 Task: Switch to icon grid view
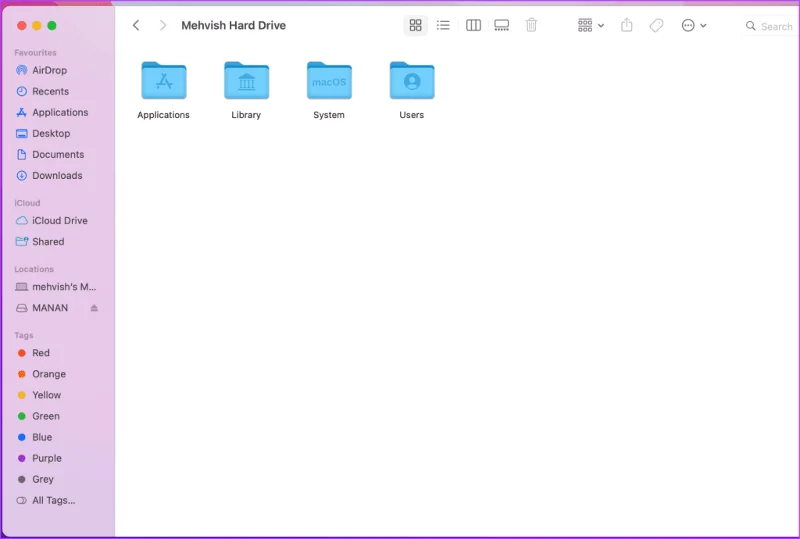415,26
